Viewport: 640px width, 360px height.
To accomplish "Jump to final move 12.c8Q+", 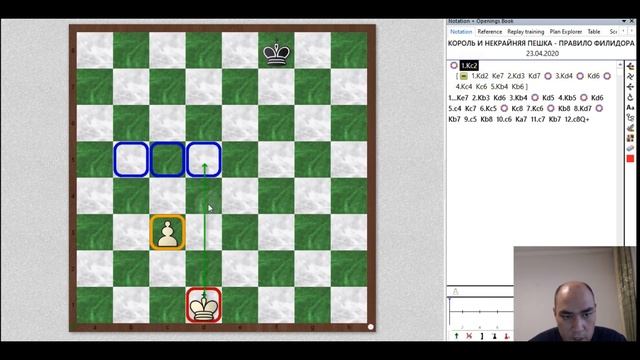I will tap(577, 119).
